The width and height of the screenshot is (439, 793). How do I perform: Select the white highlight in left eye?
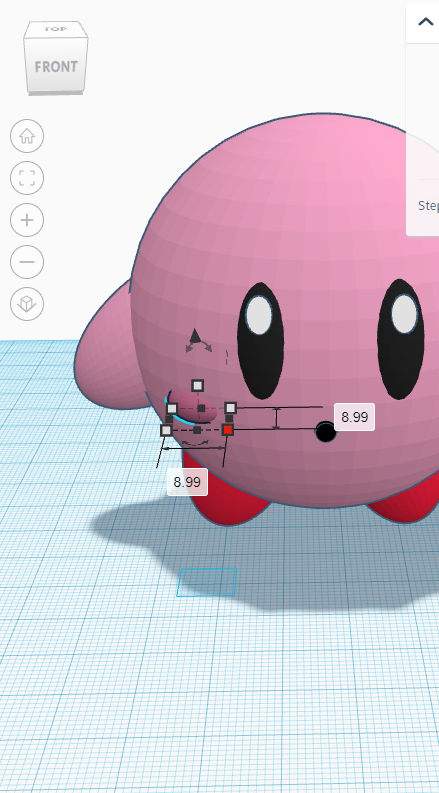point(259,315)
